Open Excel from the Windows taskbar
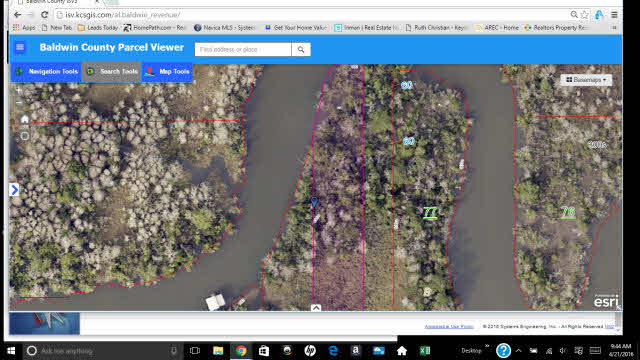The height and width of the screenshot is (360, 640). point(424,351)
